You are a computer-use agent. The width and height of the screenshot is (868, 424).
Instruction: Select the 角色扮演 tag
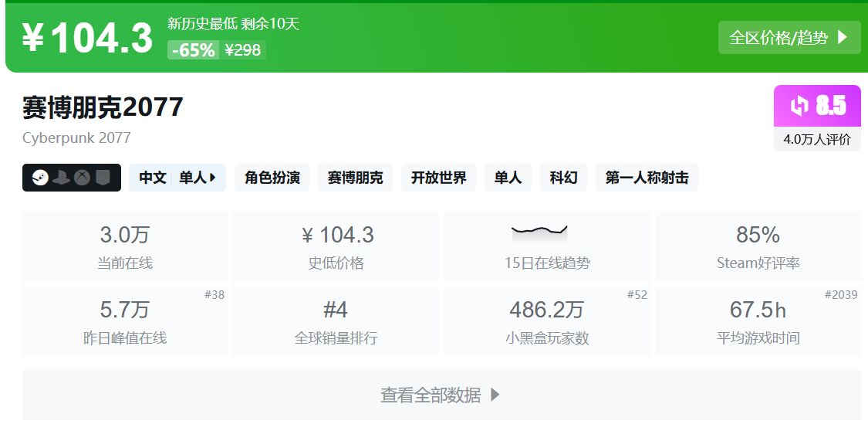[x=272, y=178]
